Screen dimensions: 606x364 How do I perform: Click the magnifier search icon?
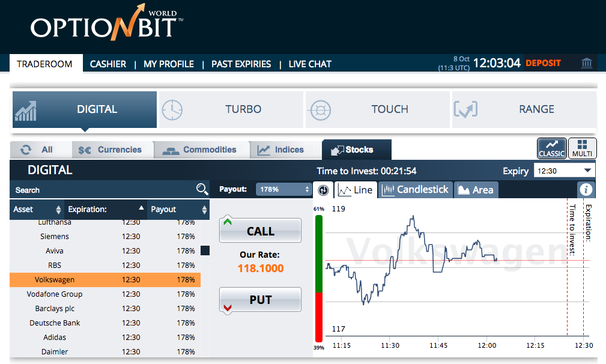202,189
